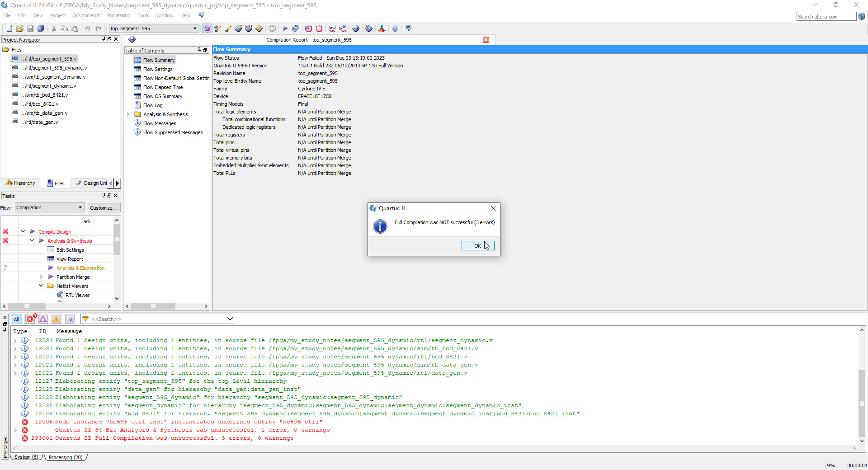
Task: Open the TimeQuest Timing Analyzer icon
Action: click(x=308, y=28)
